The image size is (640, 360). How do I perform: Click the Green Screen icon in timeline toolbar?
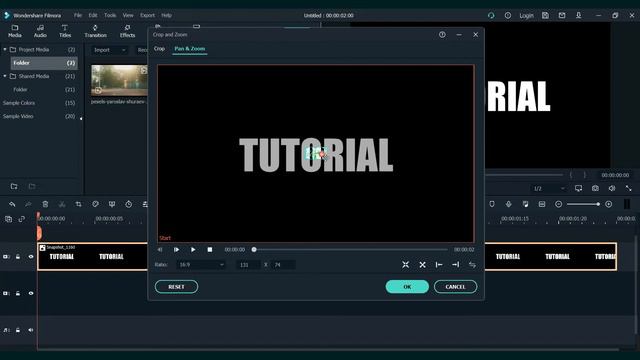112,204
